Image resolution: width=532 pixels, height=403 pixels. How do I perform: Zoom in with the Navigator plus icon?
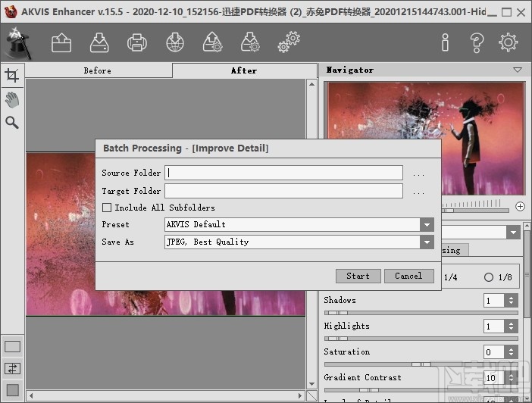point(520,206)
